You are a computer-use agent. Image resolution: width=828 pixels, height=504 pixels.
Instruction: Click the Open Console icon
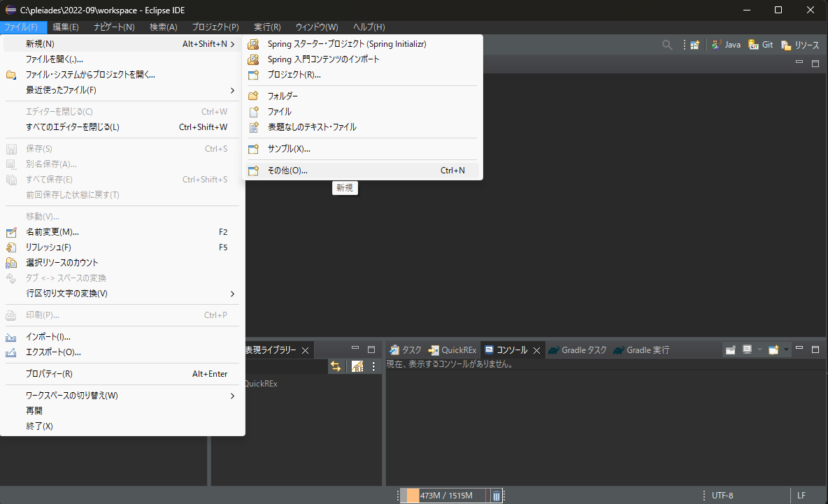(x=773, y=350)
